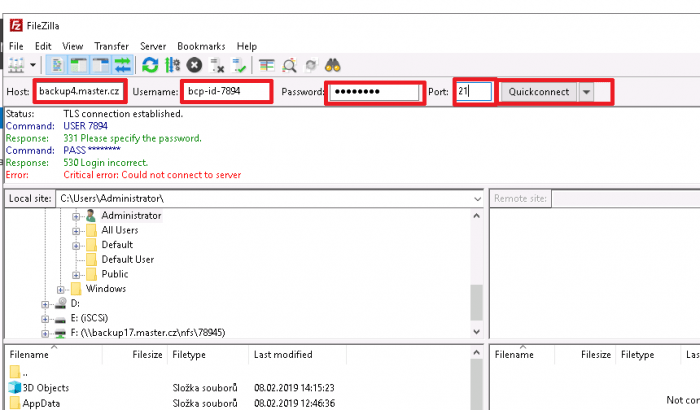Sort local files by Last modified
The height and width of the screenshot is (410, 700).
(x=298, y=355)
